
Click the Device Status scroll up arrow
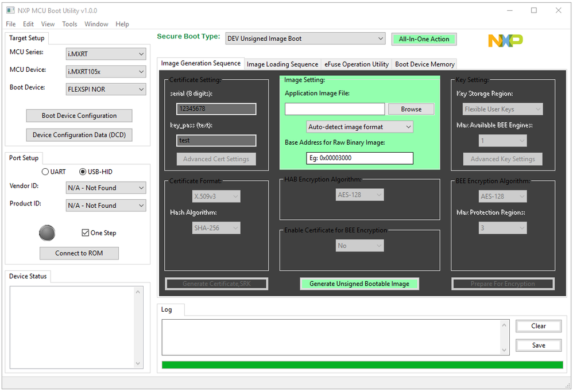point(138,292)
